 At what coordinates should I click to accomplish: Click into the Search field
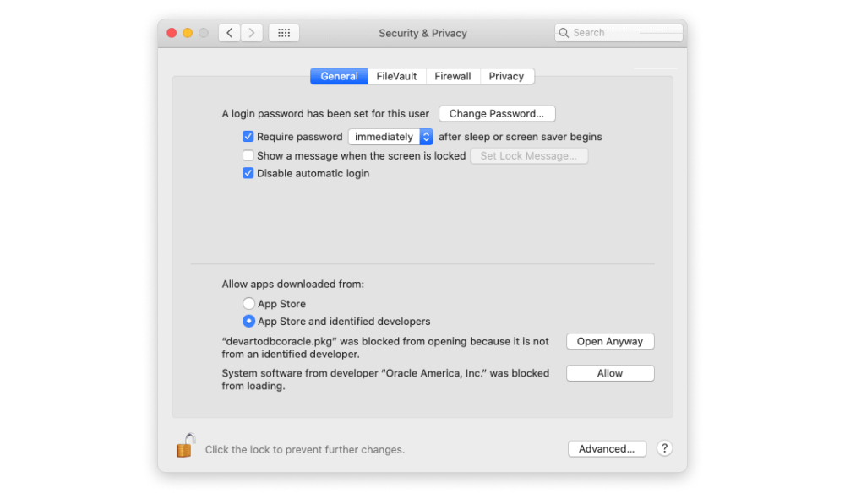[619, 33]
